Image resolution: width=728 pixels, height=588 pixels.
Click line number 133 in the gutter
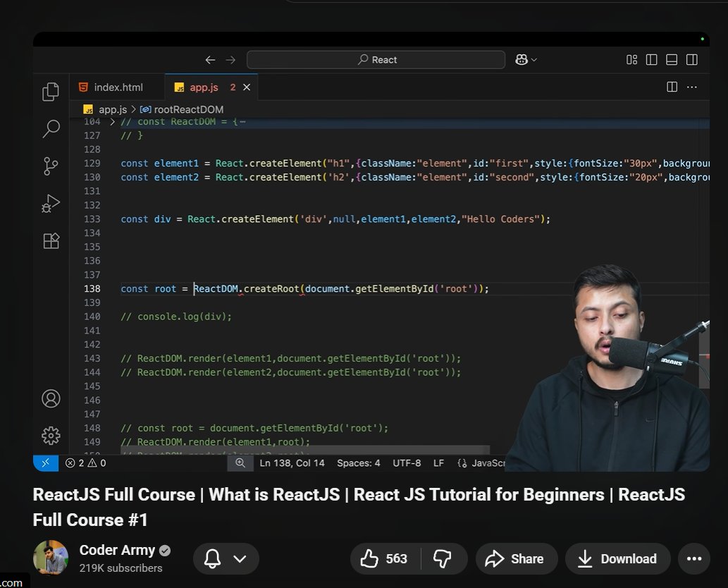coord(92,219)
